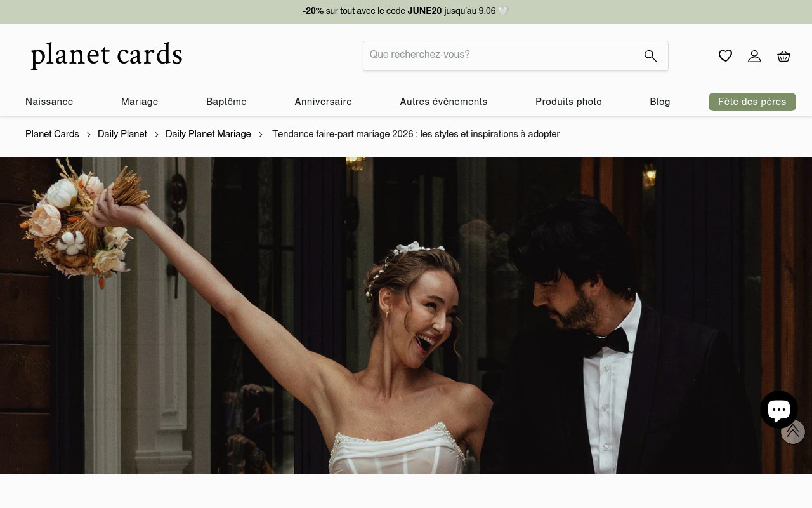Click the planet cards logo

click(x=107, y=55)
